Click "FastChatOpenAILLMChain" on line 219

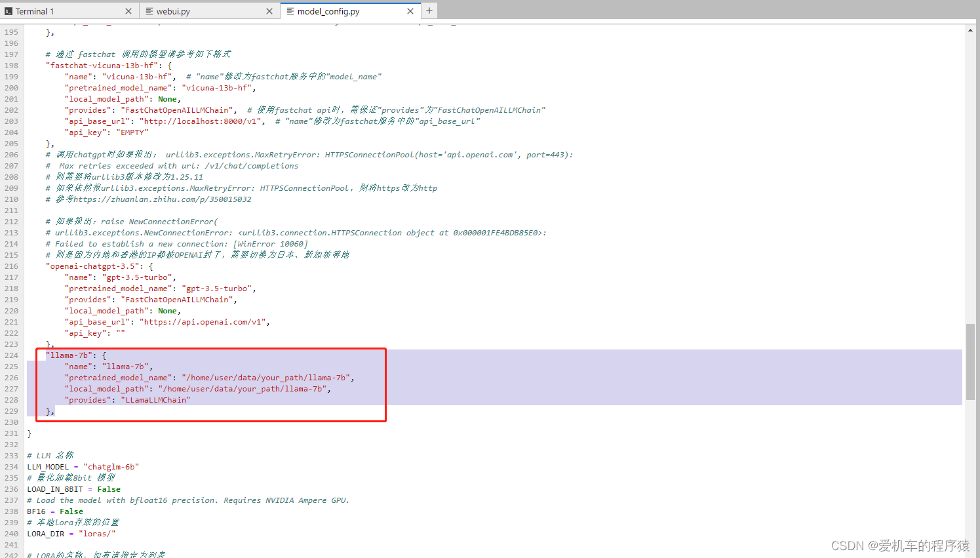[176, 300]
